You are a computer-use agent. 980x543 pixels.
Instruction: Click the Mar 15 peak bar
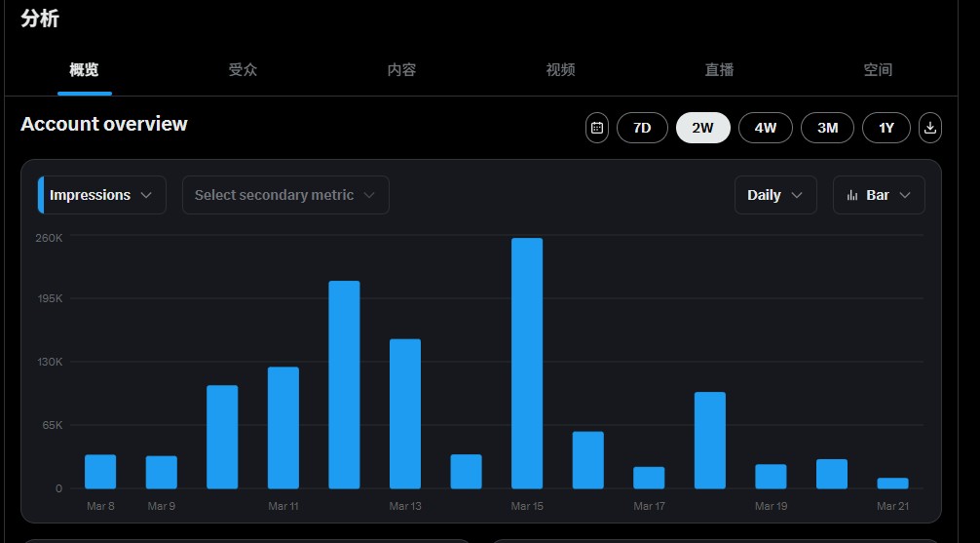pyautogui.click(x=527, y=363)
